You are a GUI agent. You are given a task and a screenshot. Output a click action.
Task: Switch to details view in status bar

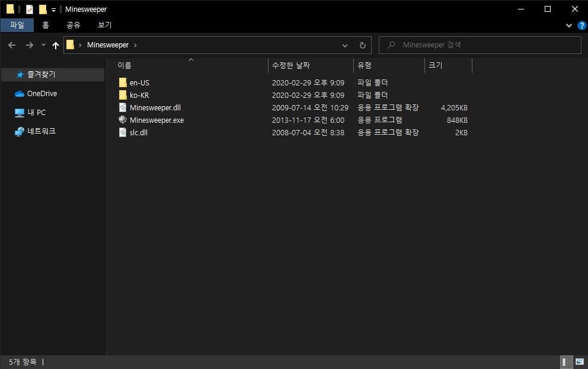(x=566, y=362)
